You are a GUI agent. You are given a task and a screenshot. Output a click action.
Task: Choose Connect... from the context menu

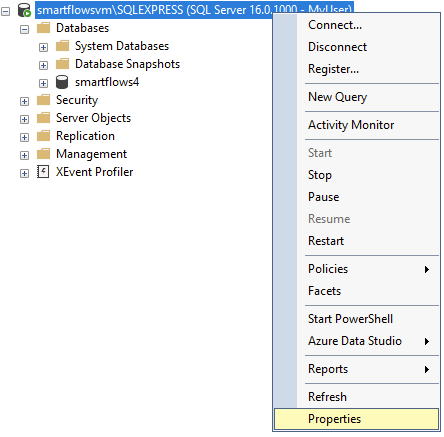tap(356, 25)
